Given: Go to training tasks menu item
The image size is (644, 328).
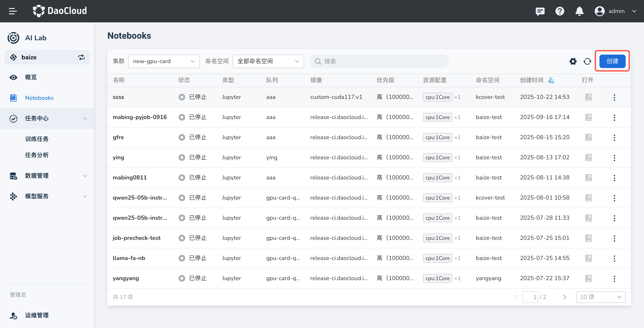Looking at the screenshot, I should 37,139.
